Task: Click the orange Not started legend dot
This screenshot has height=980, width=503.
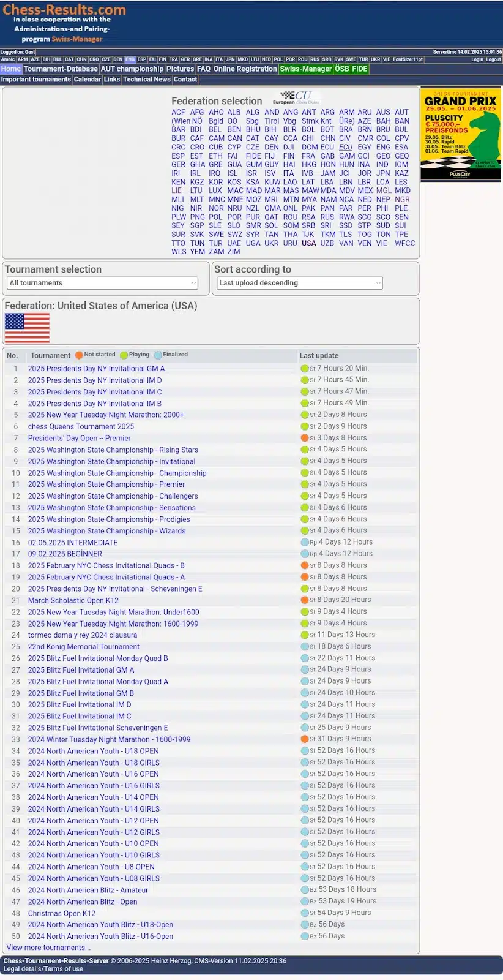Action: click(x=79, y=355)
